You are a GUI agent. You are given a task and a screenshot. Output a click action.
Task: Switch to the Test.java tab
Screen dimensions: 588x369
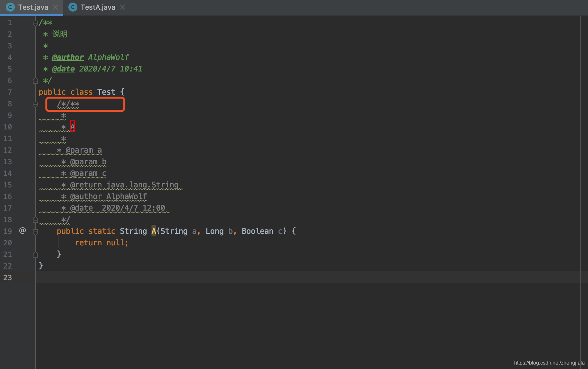click(32, 7)
